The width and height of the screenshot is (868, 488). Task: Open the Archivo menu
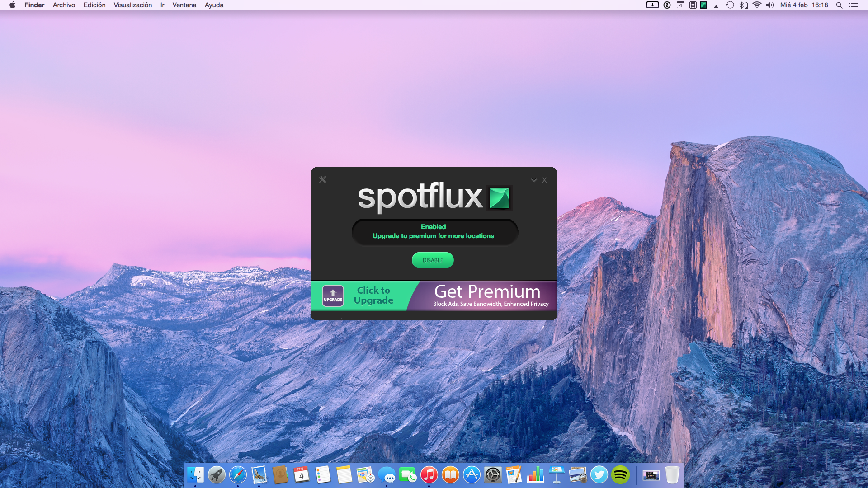click(64, 5)
